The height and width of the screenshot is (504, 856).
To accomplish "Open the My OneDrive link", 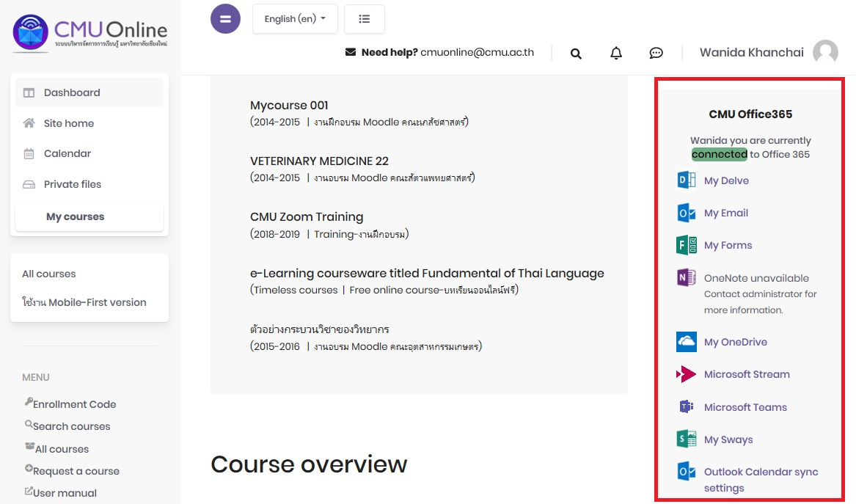I will tap(736, 343).
